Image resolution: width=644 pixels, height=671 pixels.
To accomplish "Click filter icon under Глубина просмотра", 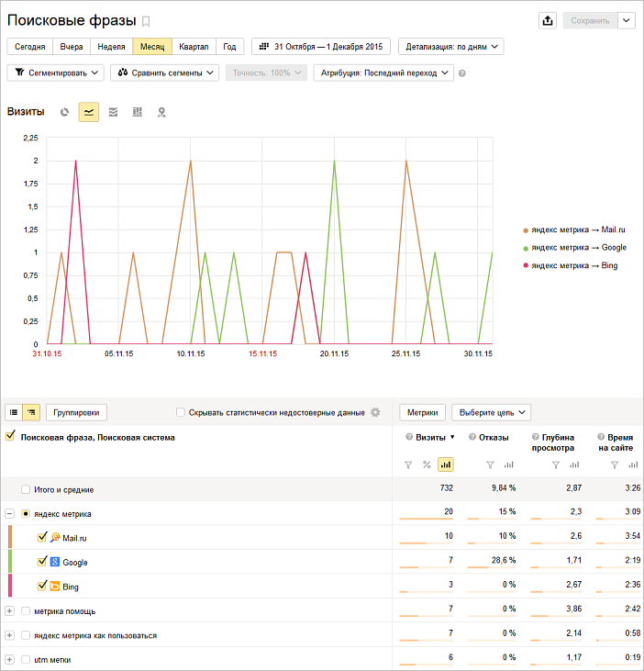I will tap(556, 464).
